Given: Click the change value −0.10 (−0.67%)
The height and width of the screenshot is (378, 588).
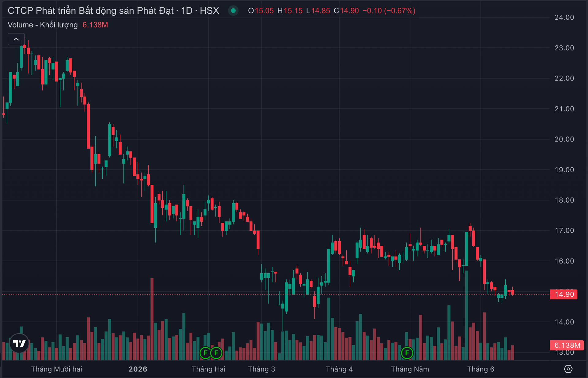Looking at the screenshot, I should [389, 11].
